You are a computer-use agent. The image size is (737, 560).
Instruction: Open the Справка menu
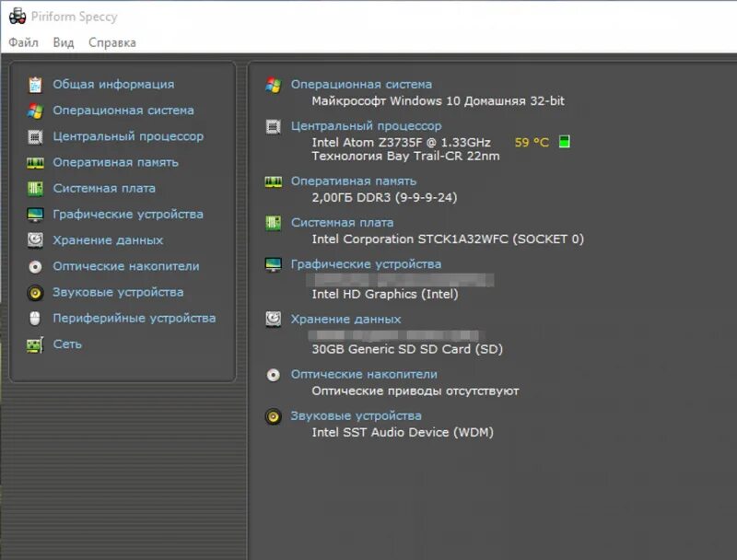coord(112,42)
